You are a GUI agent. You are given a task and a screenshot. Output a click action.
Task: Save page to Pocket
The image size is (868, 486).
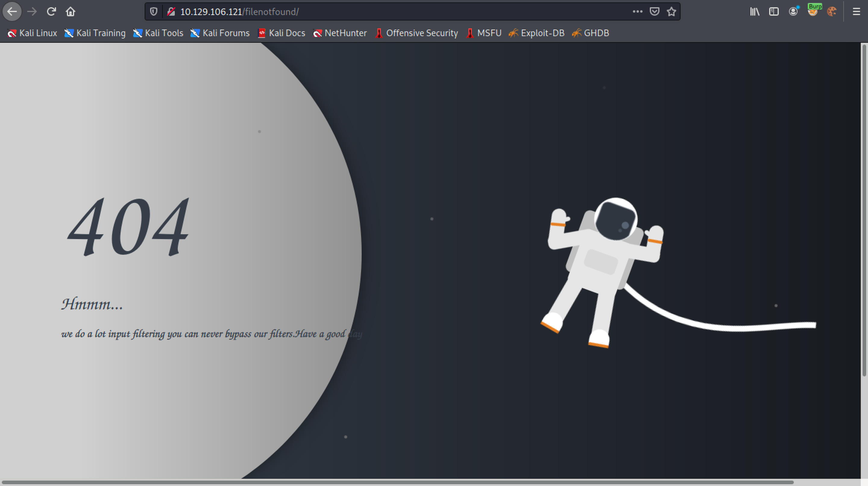654,12
